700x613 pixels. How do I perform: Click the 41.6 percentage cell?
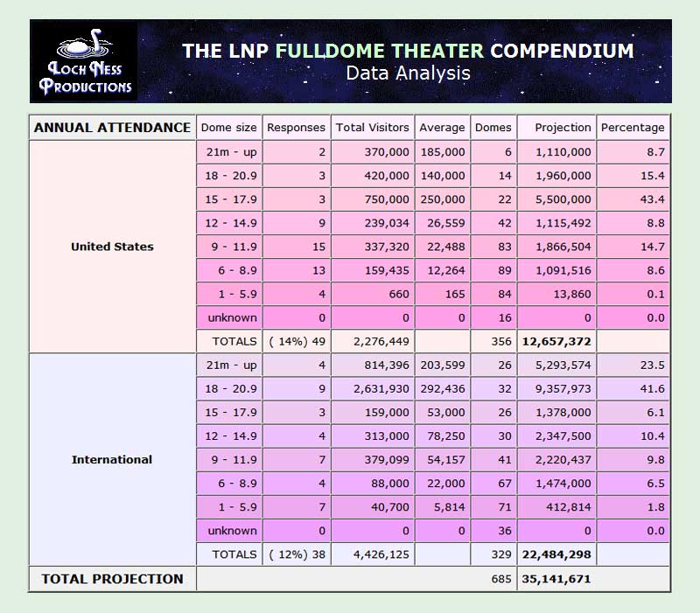pyautogui.click(x=633, y=388)
